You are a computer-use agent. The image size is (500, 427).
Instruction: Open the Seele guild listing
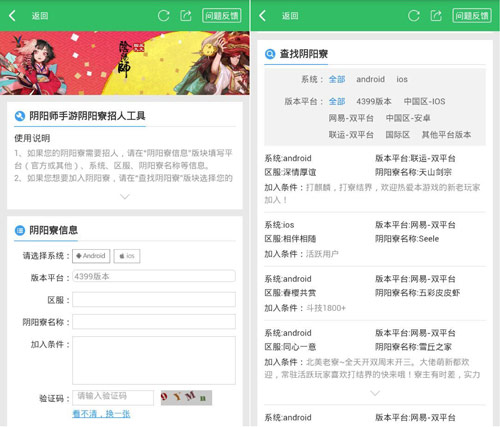pyautogui.click(x=375, y=239)
